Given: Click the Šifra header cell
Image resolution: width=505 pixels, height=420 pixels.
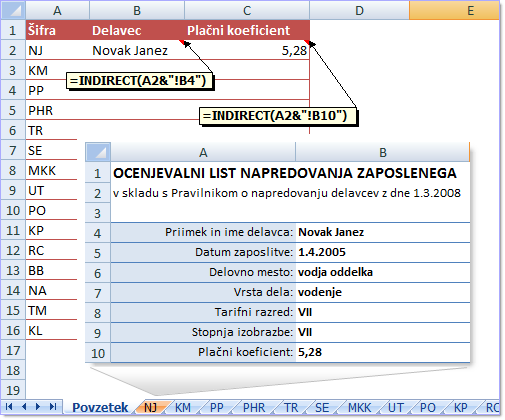Looking at the screenshot, I should [x=58, y=30].
